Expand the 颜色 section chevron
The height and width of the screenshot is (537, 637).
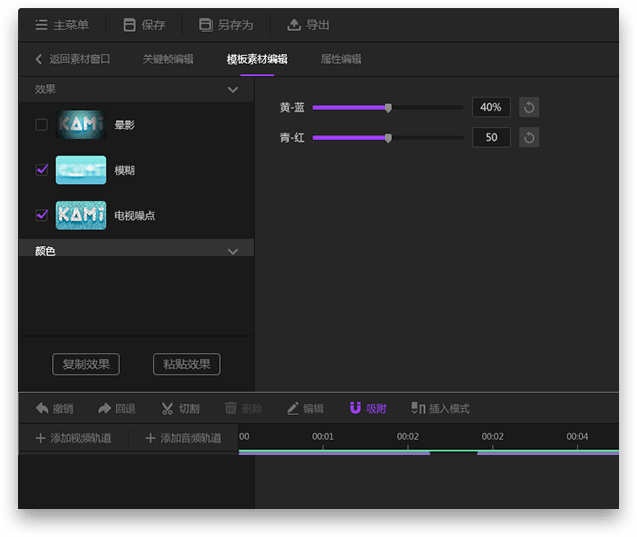233,251
